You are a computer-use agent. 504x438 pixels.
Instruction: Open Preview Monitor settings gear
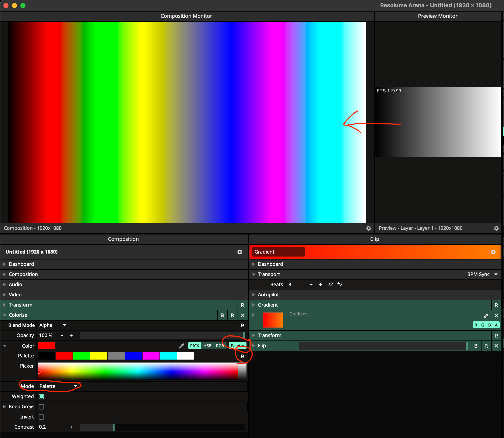pyautogui.click(x=496, y=228)
